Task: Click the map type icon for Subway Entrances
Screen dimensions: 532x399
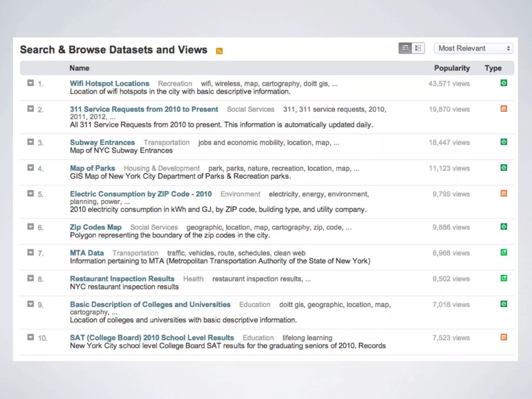Action: pos(503,142)
